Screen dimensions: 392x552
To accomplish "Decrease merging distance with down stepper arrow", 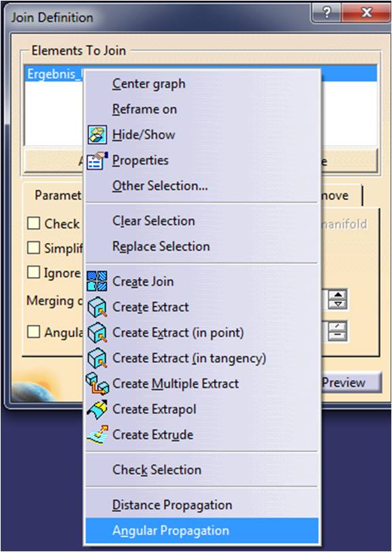I will click(x=338, y=304).
